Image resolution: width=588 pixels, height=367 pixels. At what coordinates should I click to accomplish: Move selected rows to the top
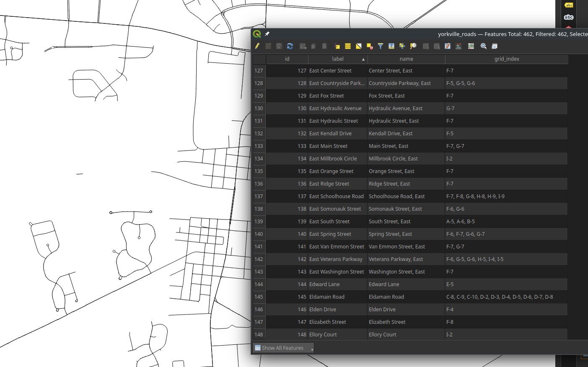pos(391,46)
